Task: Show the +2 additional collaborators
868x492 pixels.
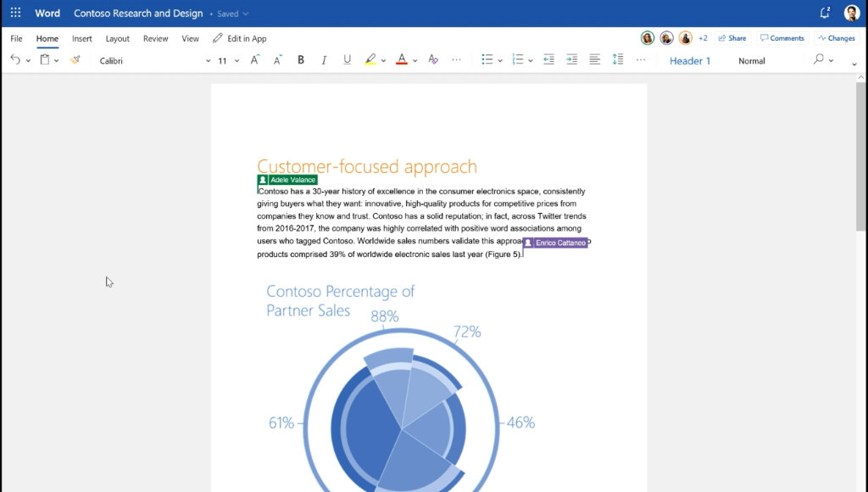Action: pos(703,38)
